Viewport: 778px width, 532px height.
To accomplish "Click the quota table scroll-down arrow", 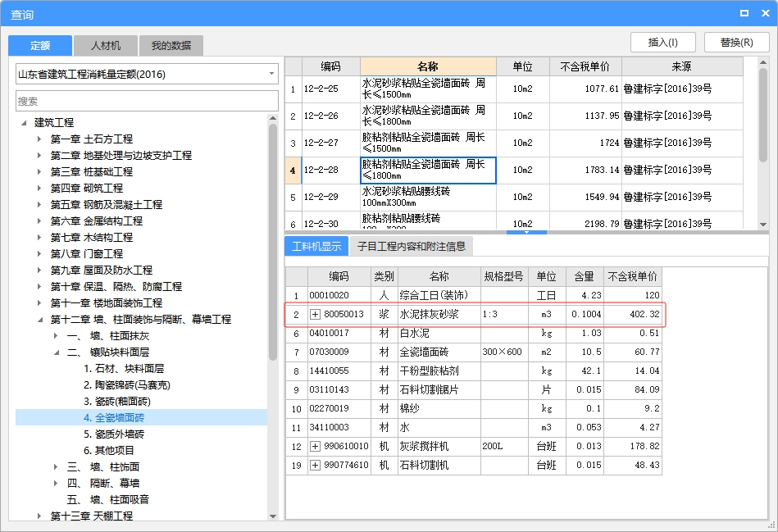I will (x=763, y=225).
